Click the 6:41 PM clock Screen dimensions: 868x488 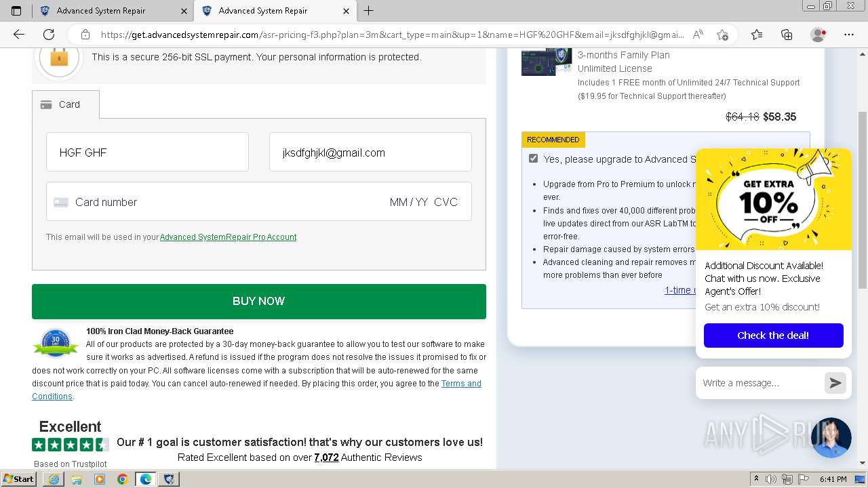(x=833, y=479)
